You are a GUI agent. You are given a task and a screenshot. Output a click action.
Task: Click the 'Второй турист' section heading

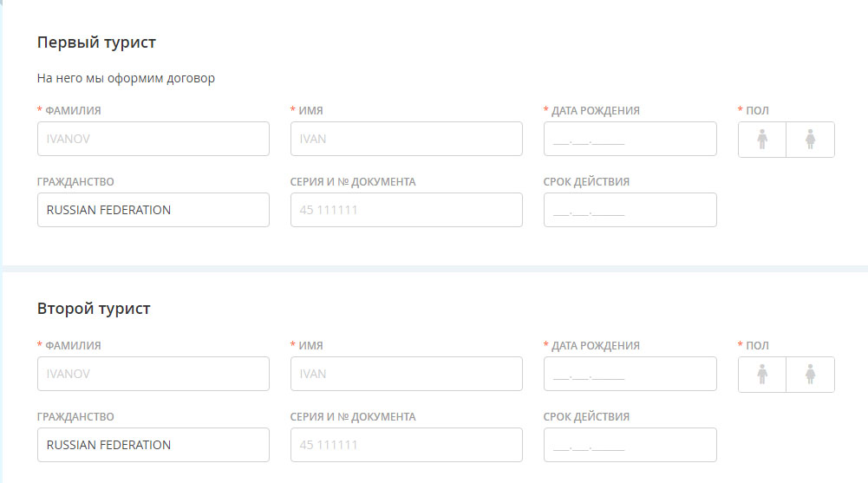pos(94,309)
